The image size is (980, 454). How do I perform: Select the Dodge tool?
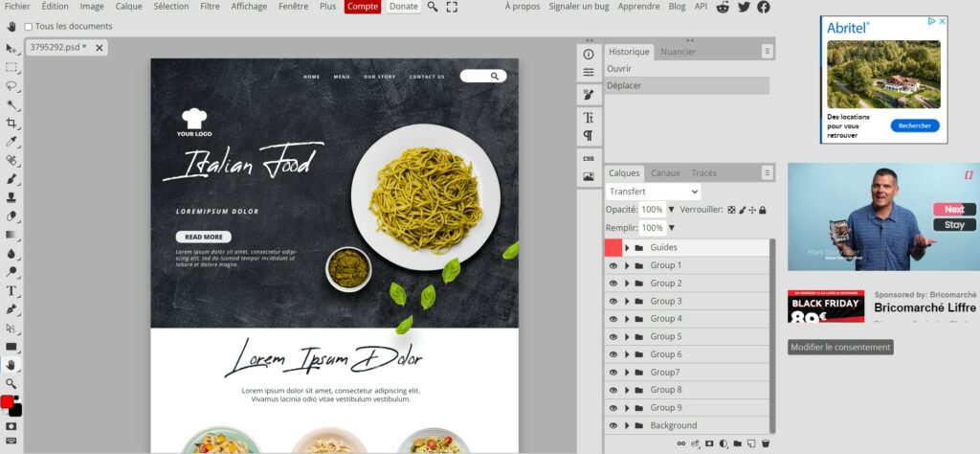point(11,272)
